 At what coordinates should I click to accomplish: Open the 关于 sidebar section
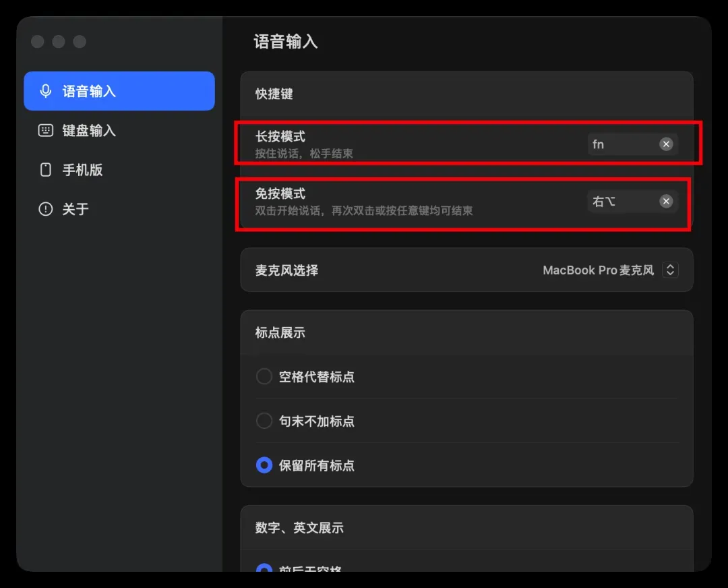click(119, 208)
